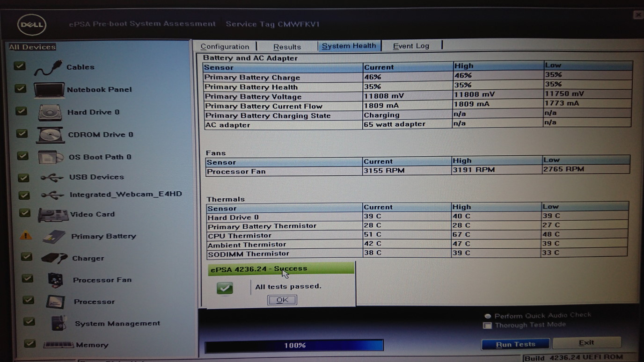Toggle the Cables checkbox
Image resolution: width=644 pixels, height=362 pixels.
(19, 66)
